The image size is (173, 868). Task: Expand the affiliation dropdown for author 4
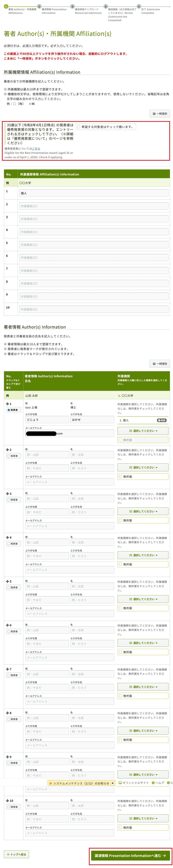click(x=143, y=555)
